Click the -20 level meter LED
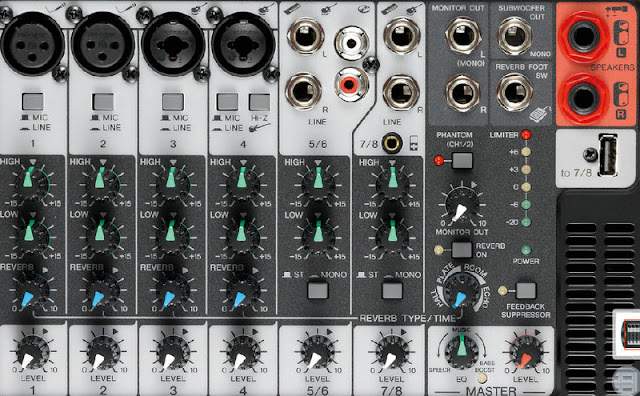This screenshot has height=396, width=640. (527, 222)
